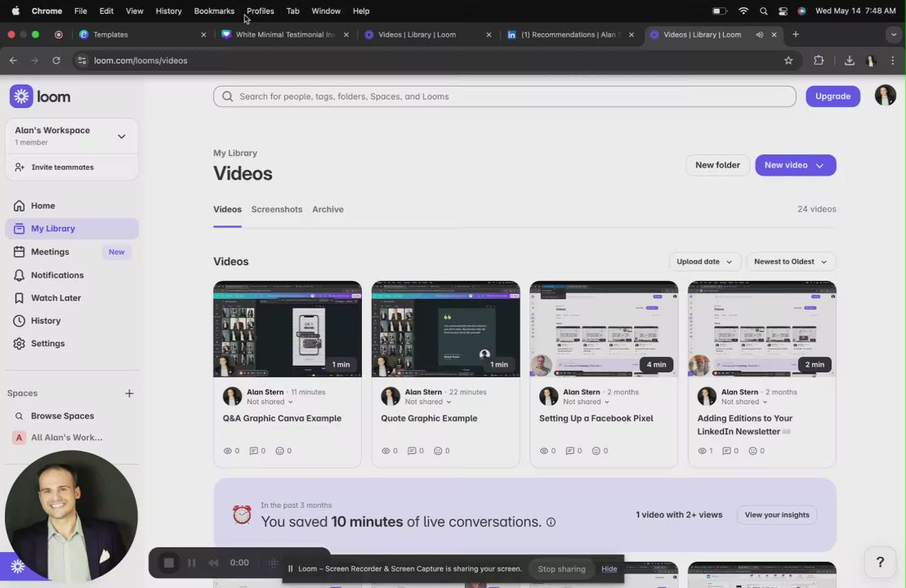The image size is (906, 588).
Task: Expand Not shared on Quote Graphic video
Action: [x=428, y=402]
